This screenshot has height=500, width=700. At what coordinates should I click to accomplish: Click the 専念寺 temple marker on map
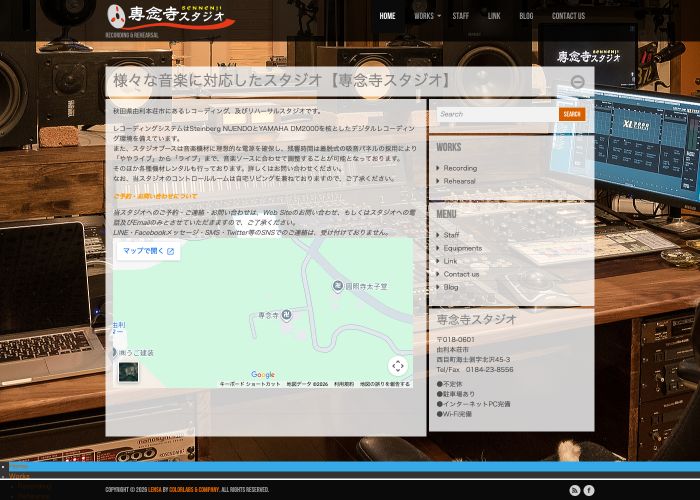[287, 315]
